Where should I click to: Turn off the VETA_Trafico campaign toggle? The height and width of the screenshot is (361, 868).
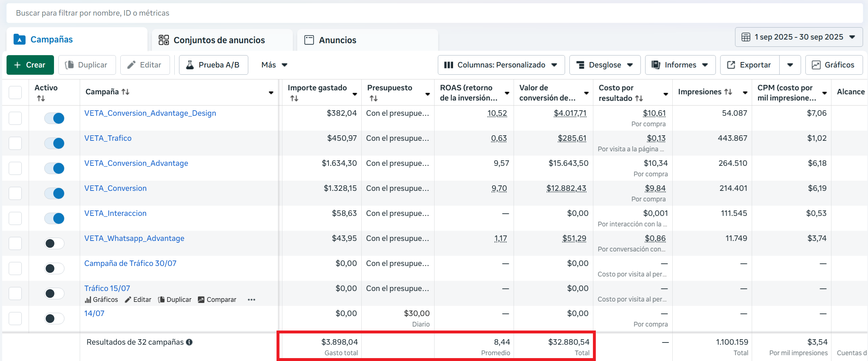coord(54,143)
